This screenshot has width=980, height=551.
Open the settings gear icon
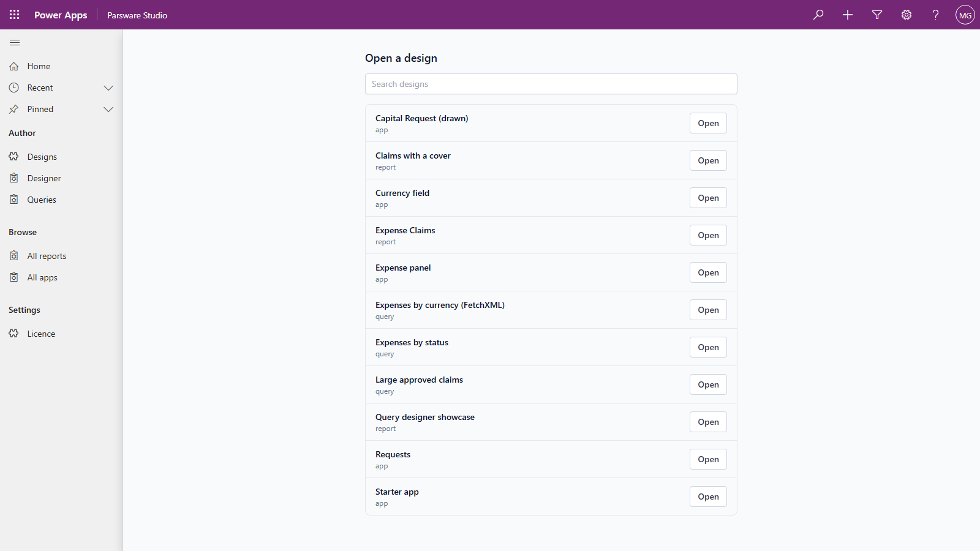tap(907, 15)
